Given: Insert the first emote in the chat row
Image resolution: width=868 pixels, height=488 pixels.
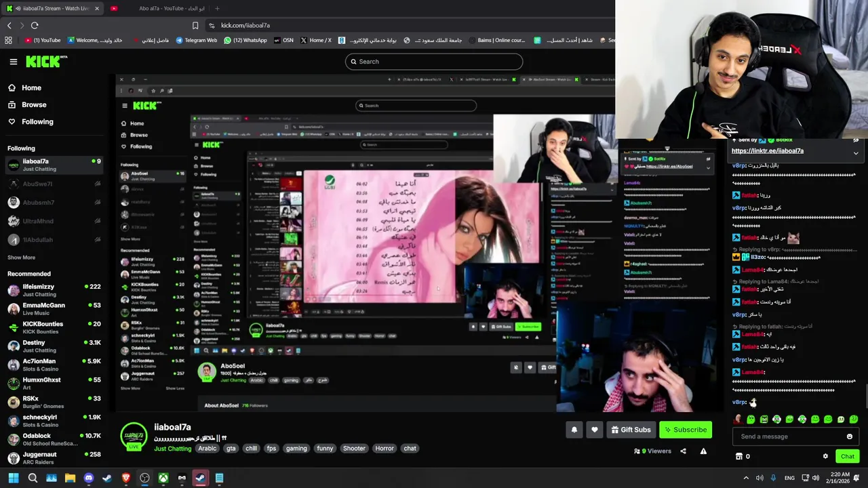Looking at the screenshot, I should 738,420.
